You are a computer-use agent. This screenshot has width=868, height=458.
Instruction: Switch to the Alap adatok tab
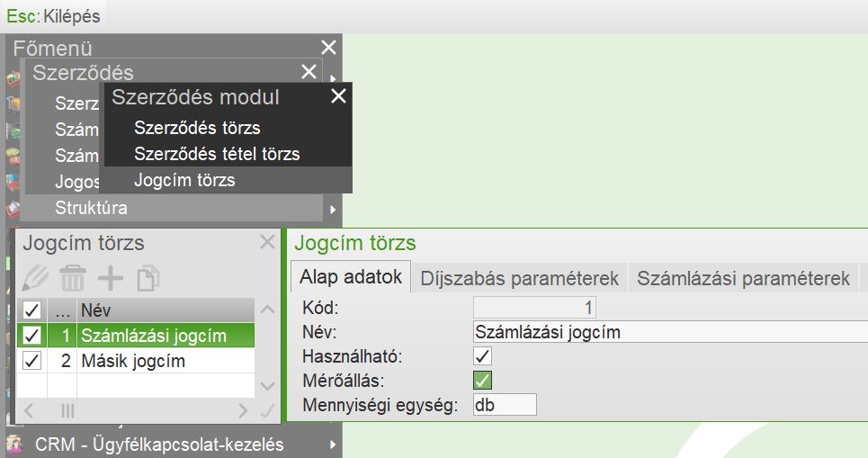click(351, 276)
